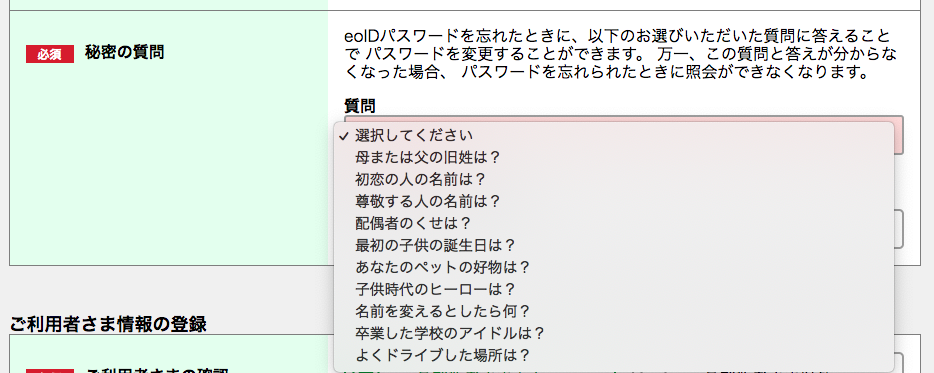The width and height of the screenshot is (934, 373).
Task: Choose 子供時代のヒーローは？ from the dropdown
Action: click(x=614, y=290)
